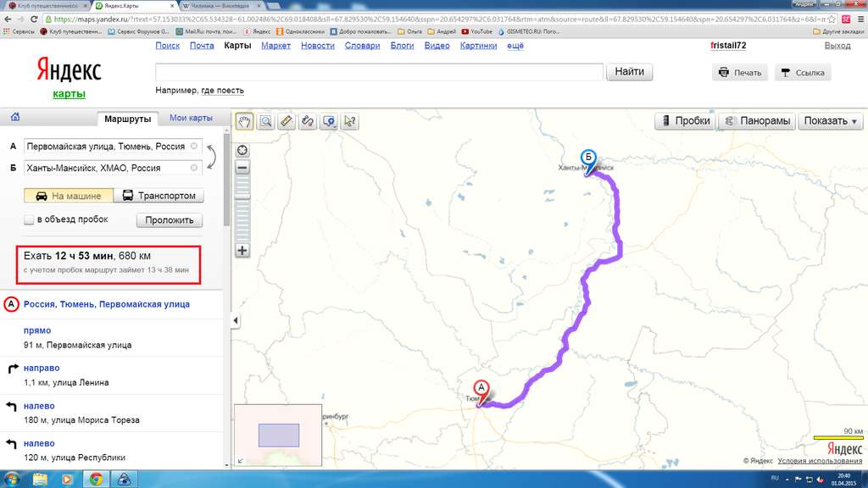Activate the magnifier zoom-to-area tool
The image size is (868, 488).
[x=265, y=121]
